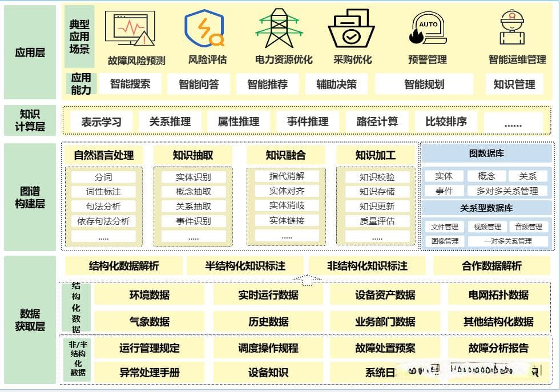Screen dimensions: 560x392
Task: Click the 电网拓扑数据 box
Action: (x=498, y=295)
